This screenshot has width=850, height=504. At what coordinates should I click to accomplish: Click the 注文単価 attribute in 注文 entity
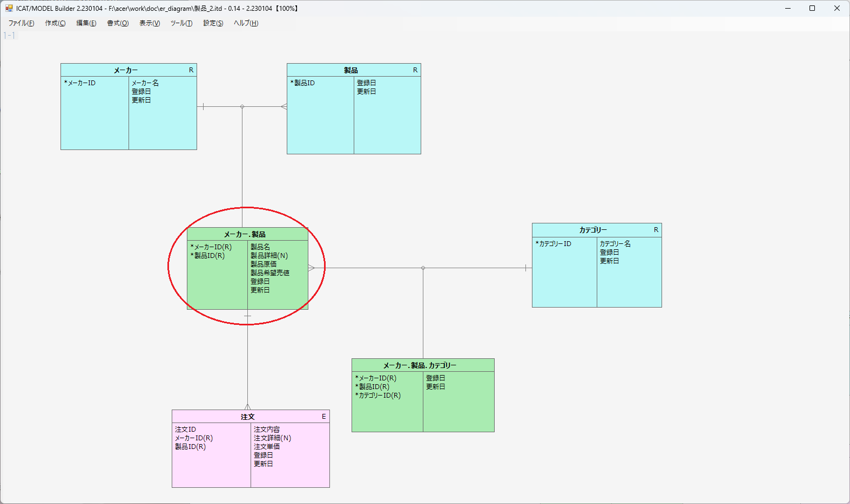pos(267,447)
